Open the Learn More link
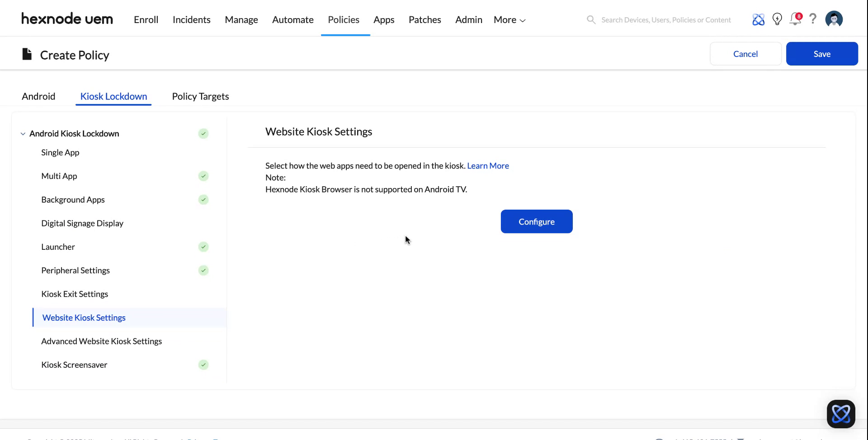The width and height of the screenshot is (868, 440). [488, 166]
